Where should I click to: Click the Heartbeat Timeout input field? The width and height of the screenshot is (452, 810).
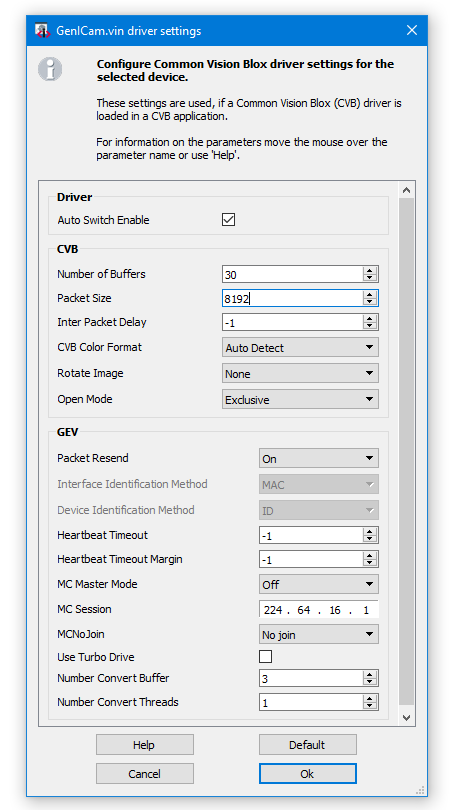(311, 536)
